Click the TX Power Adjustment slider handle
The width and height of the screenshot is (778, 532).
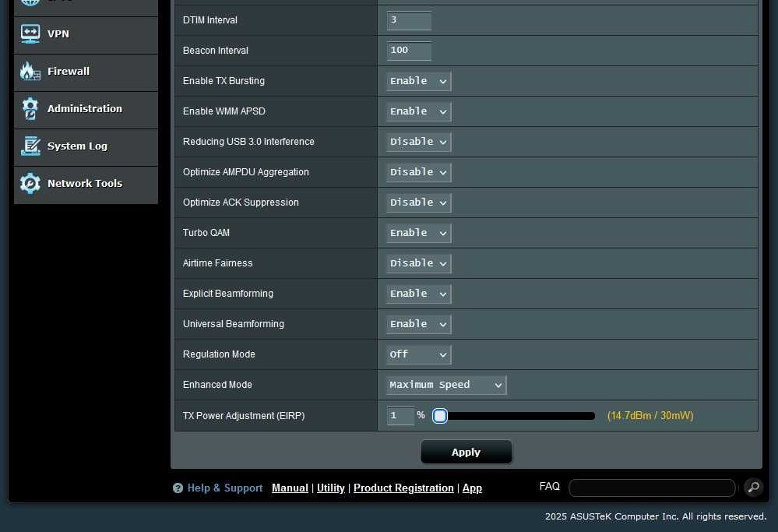439,416
